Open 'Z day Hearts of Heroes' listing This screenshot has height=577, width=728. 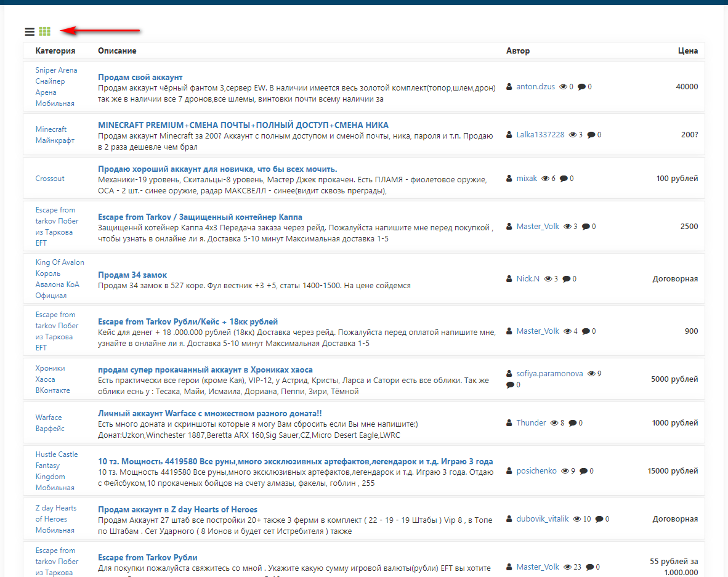click(x=177, y=509)
